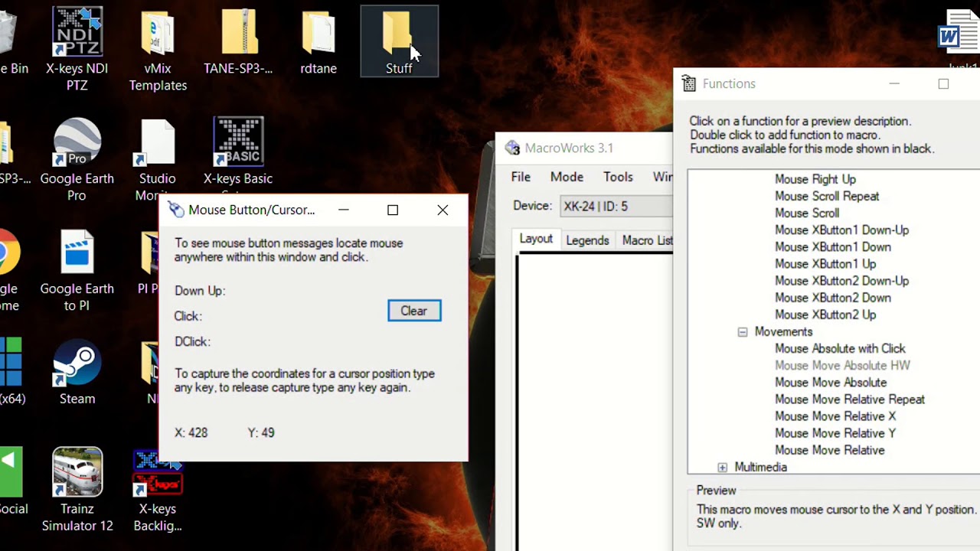The image size is (980, 551).
Task: Close the Mouse Button/Cursor window
Action: [443, 210]
